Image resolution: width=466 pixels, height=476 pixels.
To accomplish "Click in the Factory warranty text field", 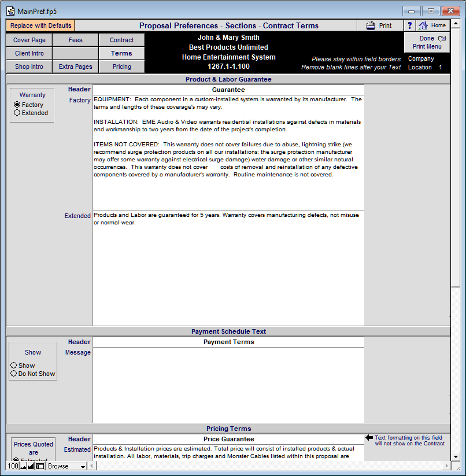I will tap(228, 153).
